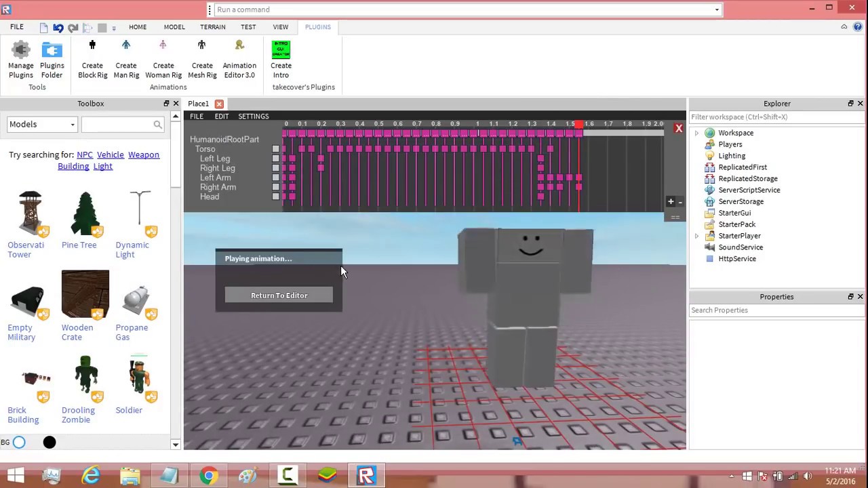Select the white BG color circle
This screenshot has height=488, width=868.
19,443
